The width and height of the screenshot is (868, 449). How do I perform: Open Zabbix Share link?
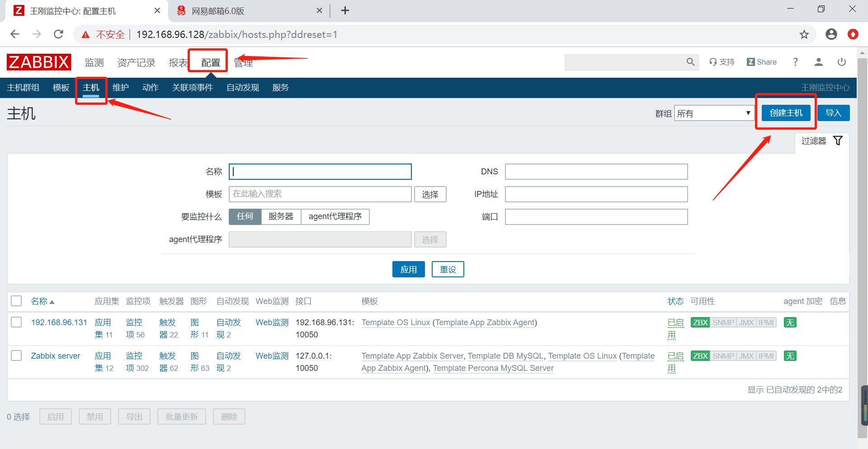[762, 62]
